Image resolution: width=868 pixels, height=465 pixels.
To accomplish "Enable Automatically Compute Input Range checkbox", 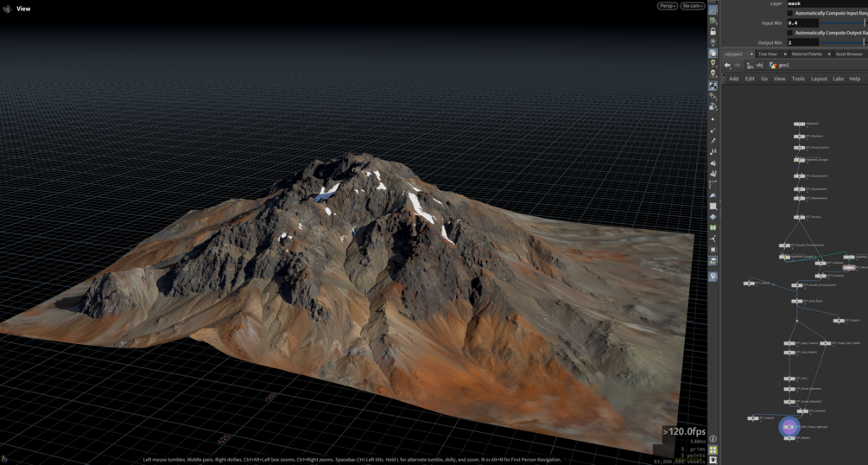I will click(x=790, y=13).
